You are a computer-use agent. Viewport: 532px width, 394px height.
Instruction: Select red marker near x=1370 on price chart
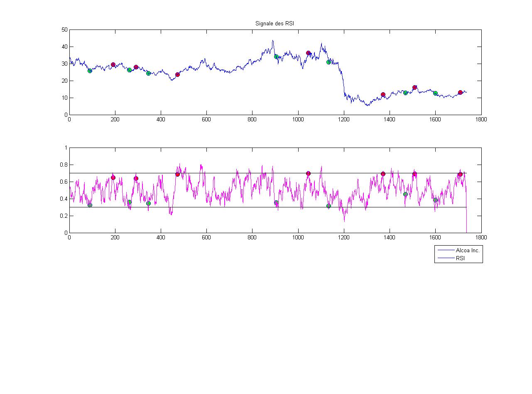pyautogui.click(x=383, y=95)
